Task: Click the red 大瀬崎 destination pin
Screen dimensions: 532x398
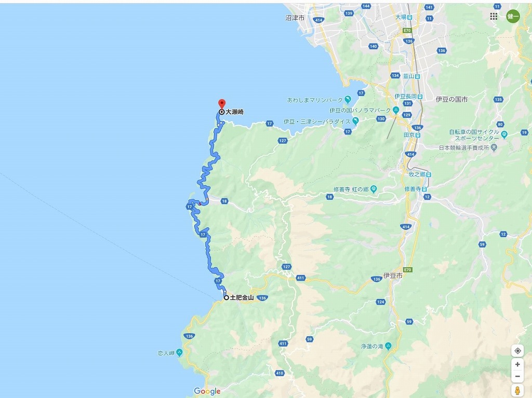Action: 221,104
